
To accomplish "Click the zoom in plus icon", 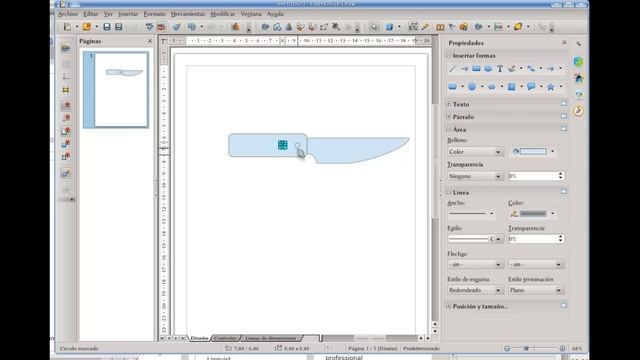I will click(x=562, y=348).
